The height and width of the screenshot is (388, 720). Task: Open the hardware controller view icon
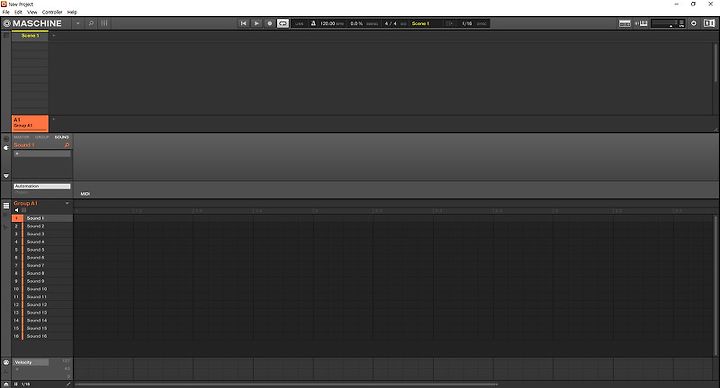[624, 23]
